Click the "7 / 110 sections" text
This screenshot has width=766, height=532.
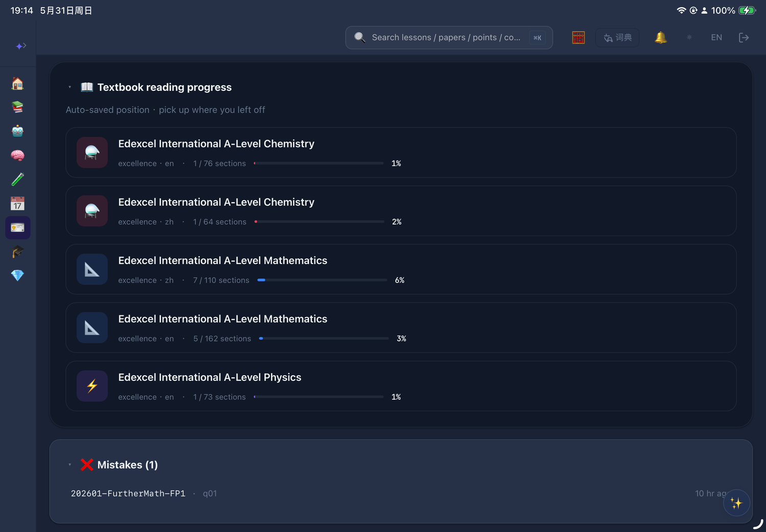click(x=221, y=280)
